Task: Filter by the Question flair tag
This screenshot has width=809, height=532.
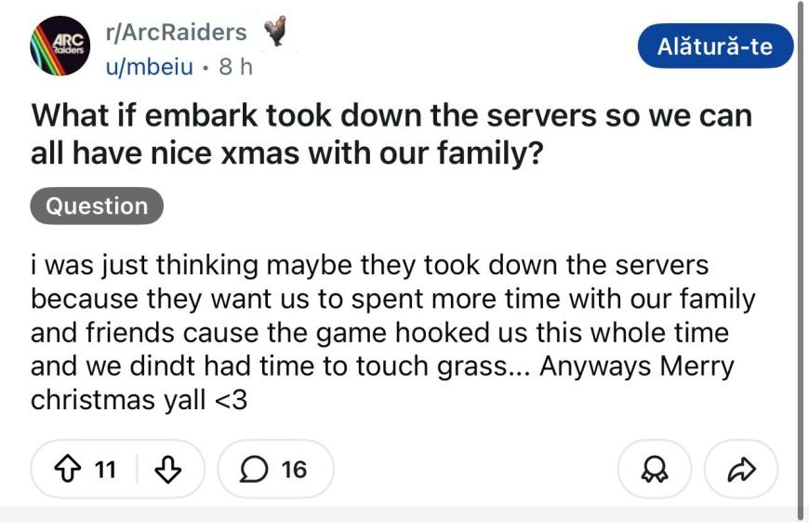Action: click(x=97, y=206)
